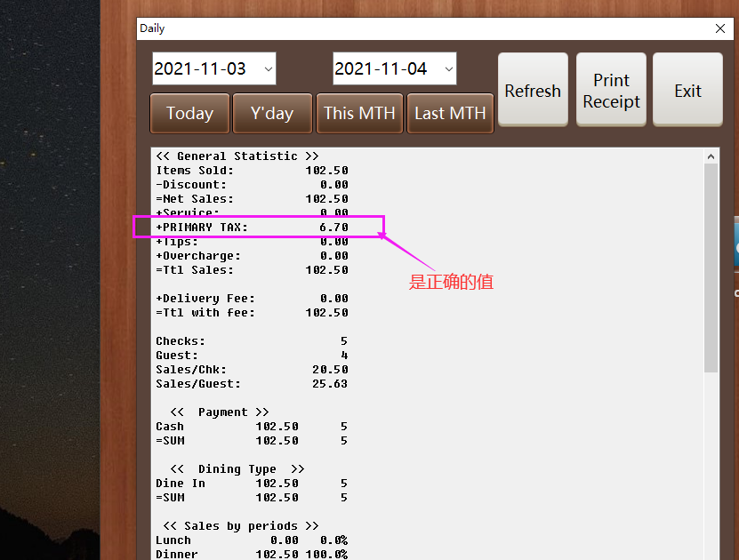The image size is (739, 560).
Task: Select the 'Items Sold:' line
Action: (253, 171)
